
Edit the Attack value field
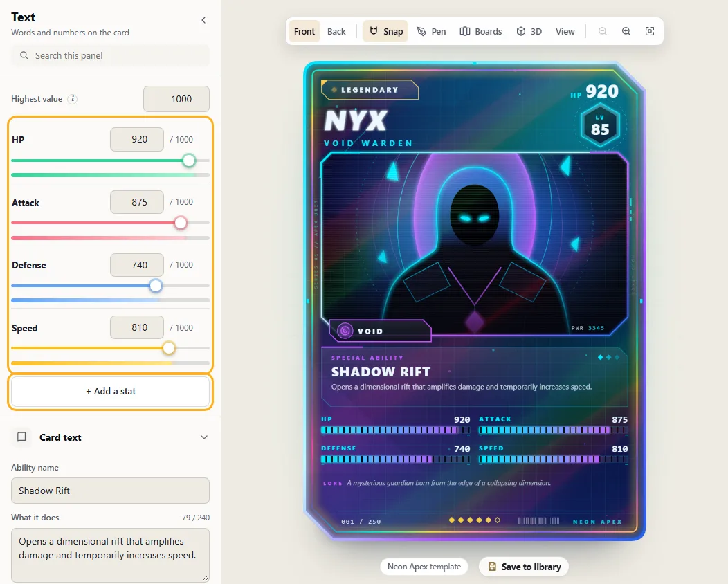tap(137, 202)
